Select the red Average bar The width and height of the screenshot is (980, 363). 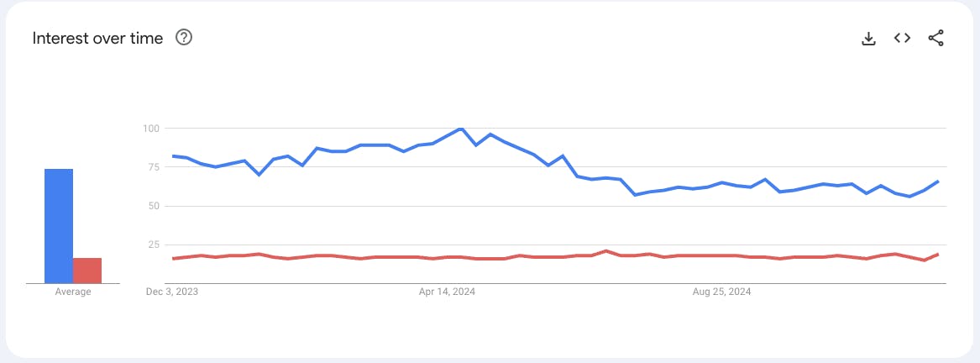(x=86, y=271)
